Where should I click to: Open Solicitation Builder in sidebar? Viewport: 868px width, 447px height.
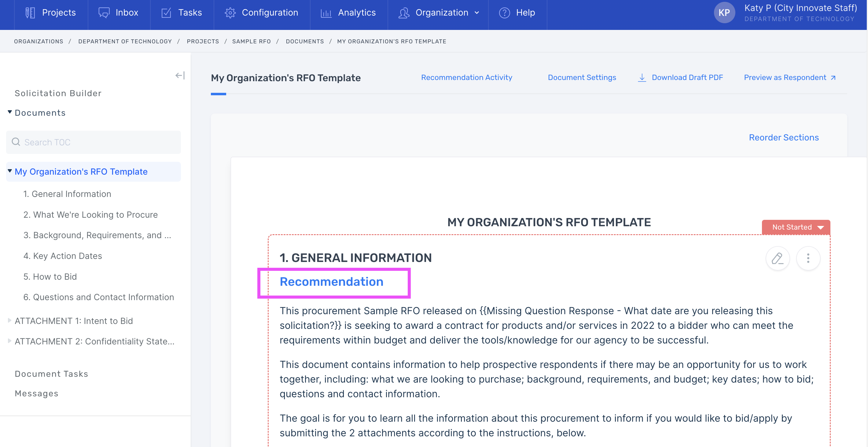coord(58,93)
